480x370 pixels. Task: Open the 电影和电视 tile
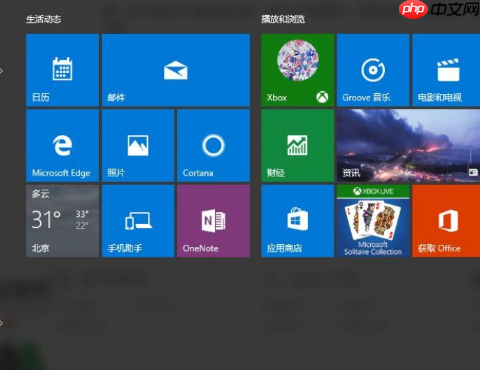pos(446,70)
